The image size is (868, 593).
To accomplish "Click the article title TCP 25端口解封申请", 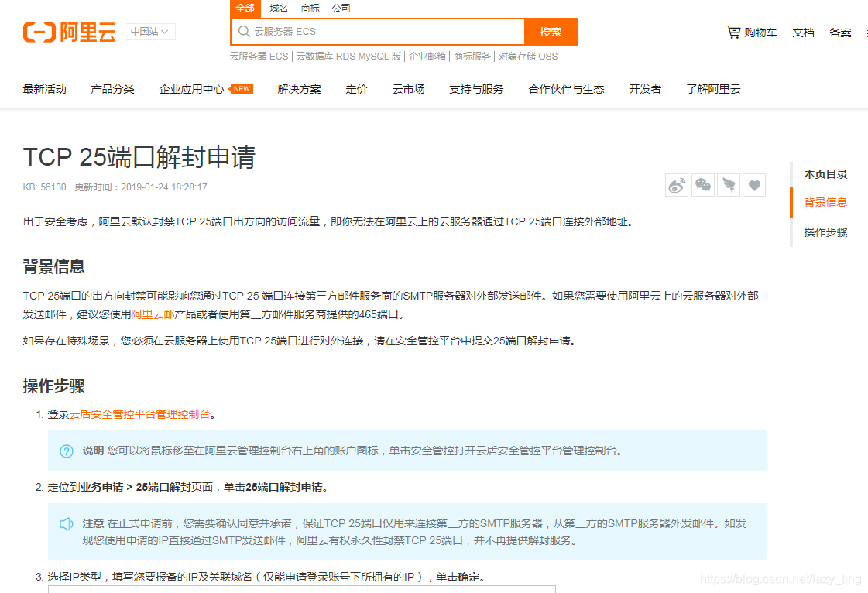I will point(139,156).
